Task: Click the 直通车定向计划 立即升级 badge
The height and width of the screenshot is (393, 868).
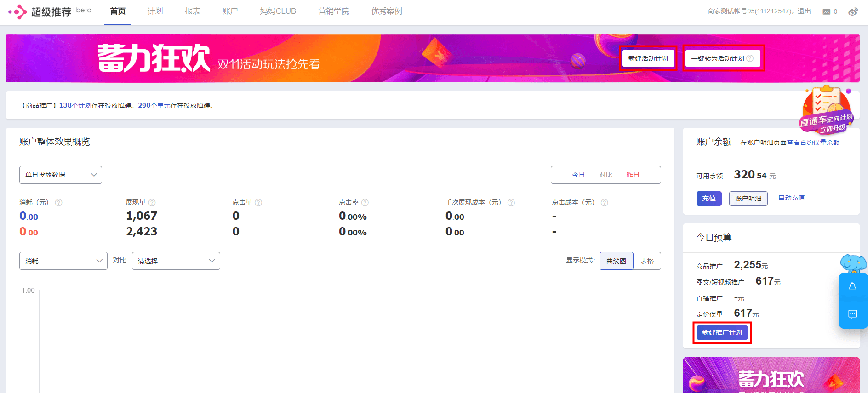Action: (x=827, y=110)
